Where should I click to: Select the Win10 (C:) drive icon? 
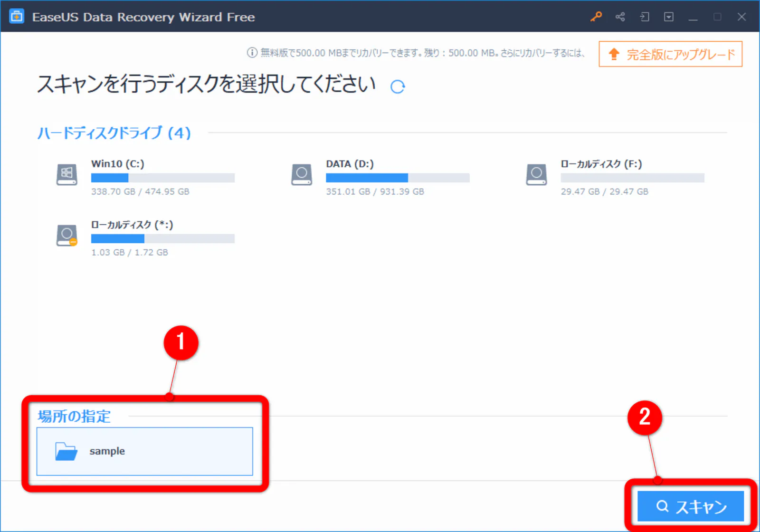pos(67,175)
